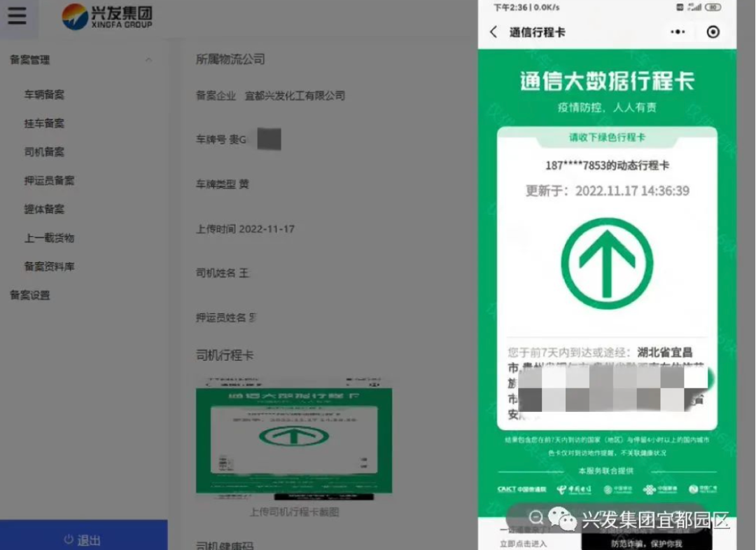Open 押运员备案 menu entry
The width and height of the screenshot is (756, 550).
point(49,181)
